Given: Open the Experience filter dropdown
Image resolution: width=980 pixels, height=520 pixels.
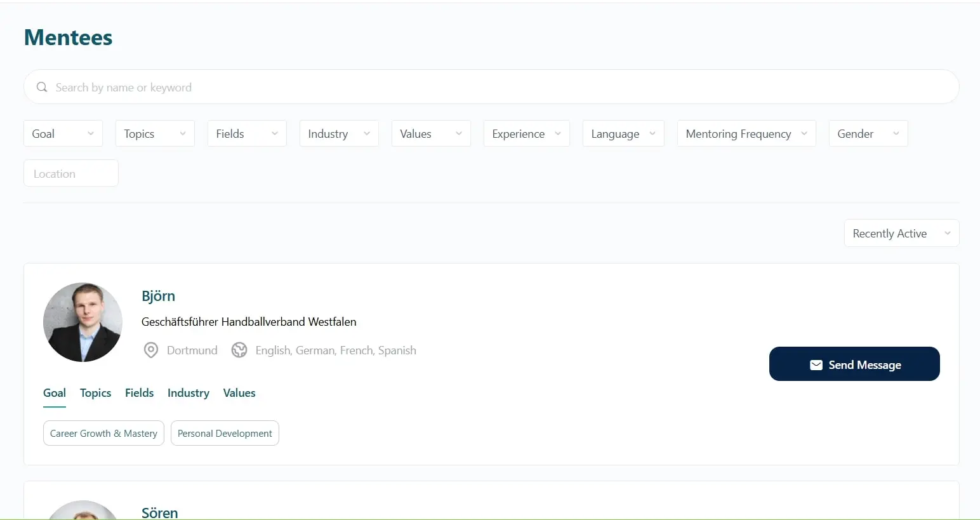Looking at the screenshot, I should coord(527,133).
